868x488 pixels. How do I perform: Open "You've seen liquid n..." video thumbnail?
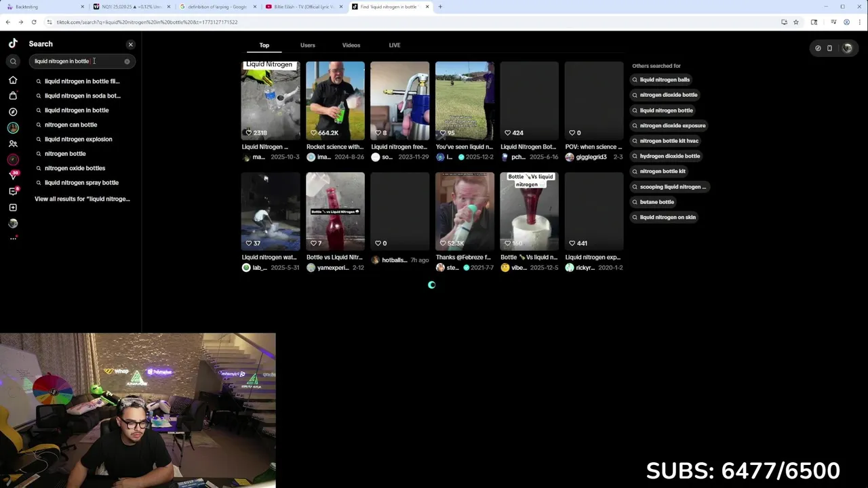pos(465,100)
